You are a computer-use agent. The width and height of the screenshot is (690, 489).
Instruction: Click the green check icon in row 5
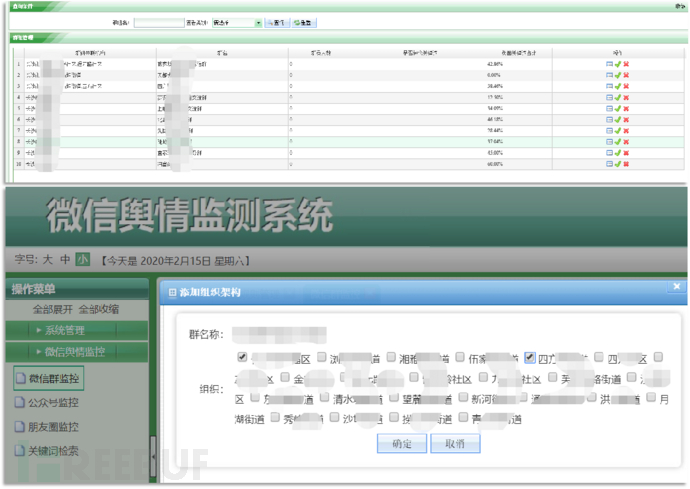(618, 108)
